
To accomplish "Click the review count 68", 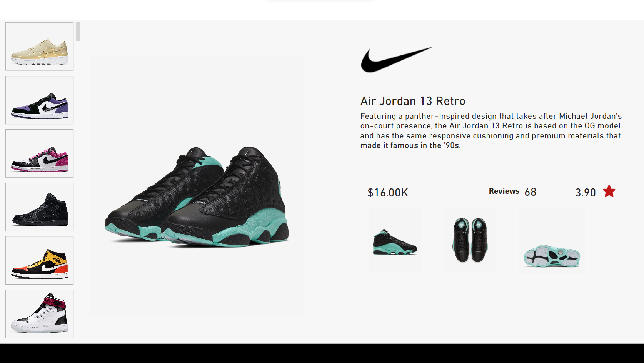I will 531,192.
